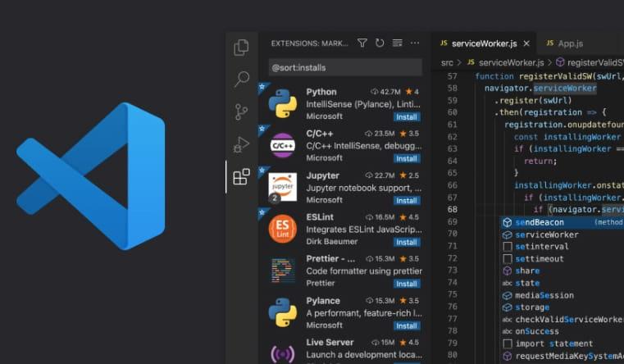Select storage autocomplete suggestion
The height and width of the screenshot is (364, 624).
pyautogui.click(x=562, y=307)
